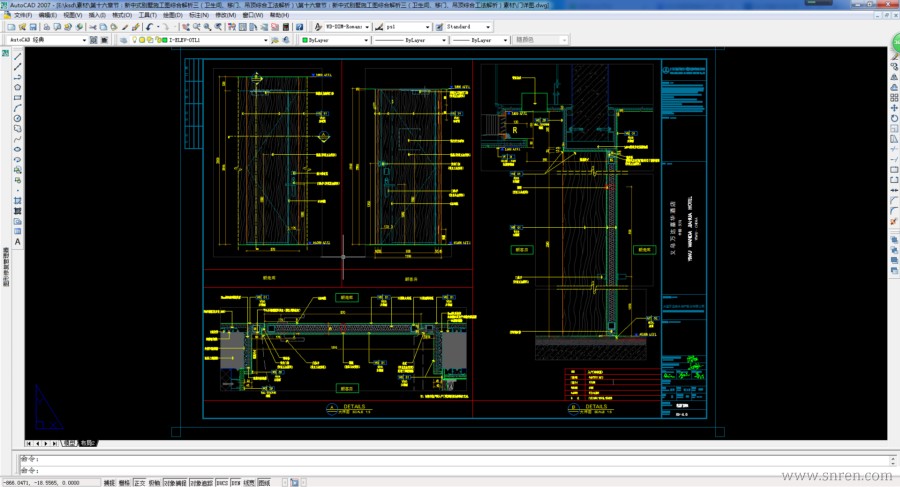Switch to the 布局2 layout tab
The width and height of the screenshot is (900, 487).
[x=87, y=443]
